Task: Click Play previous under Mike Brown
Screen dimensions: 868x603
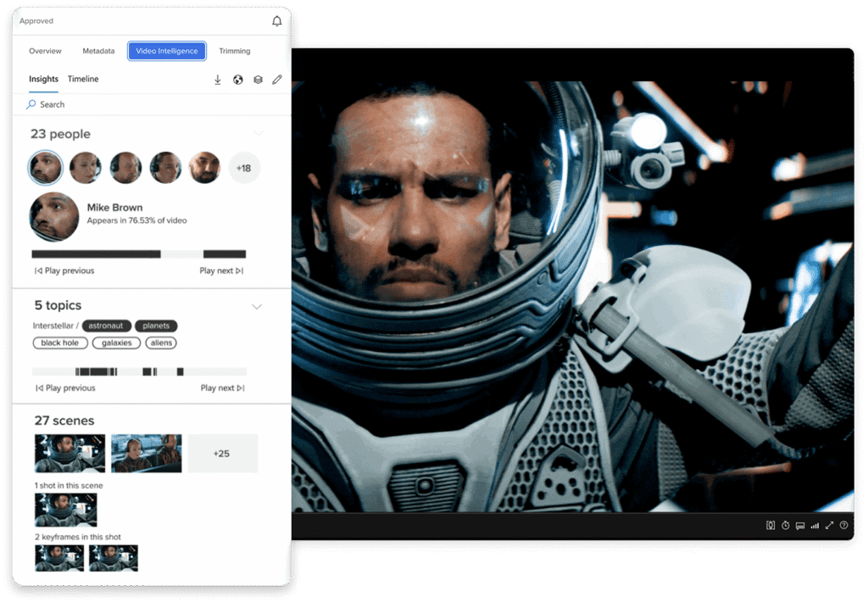Action: click(64, 271)
